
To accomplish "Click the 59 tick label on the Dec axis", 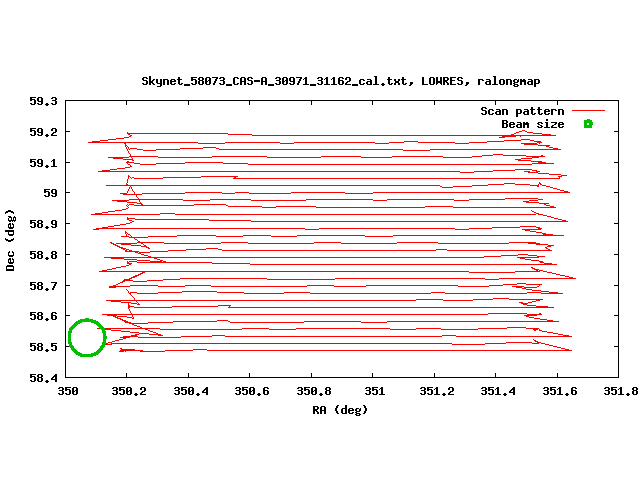I will pos(49,193).
